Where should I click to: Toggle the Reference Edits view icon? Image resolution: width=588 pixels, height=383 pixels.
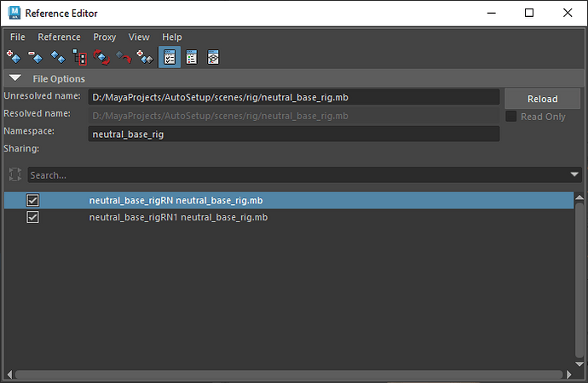point(192,57)
